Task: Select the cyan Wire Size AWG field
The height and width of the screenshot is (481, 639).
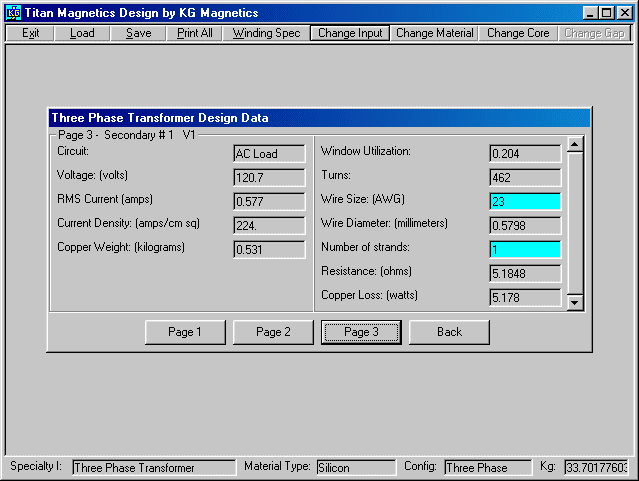Action: [524, 201]
